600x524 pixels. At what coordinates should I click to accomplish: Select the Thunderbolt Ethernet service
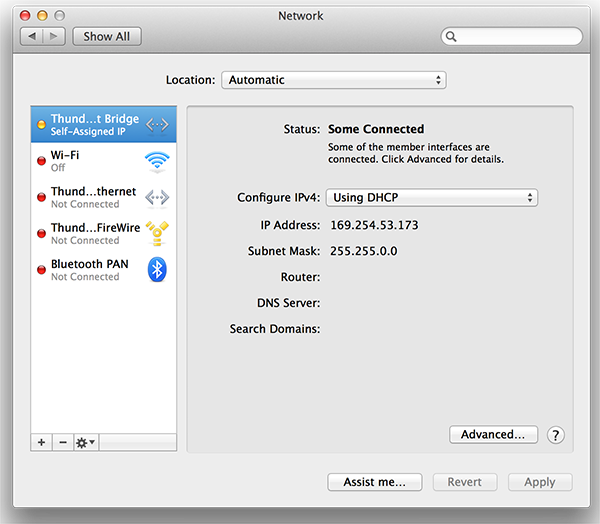coord(103,197)
